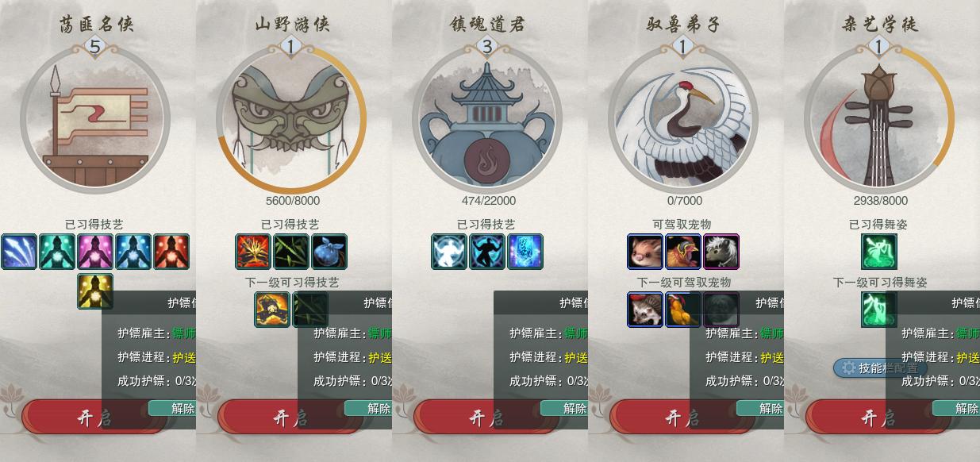Open 技能栏配置 skill bar settings
Viewport: 980px width, 462px height.
tap(880, 368)
